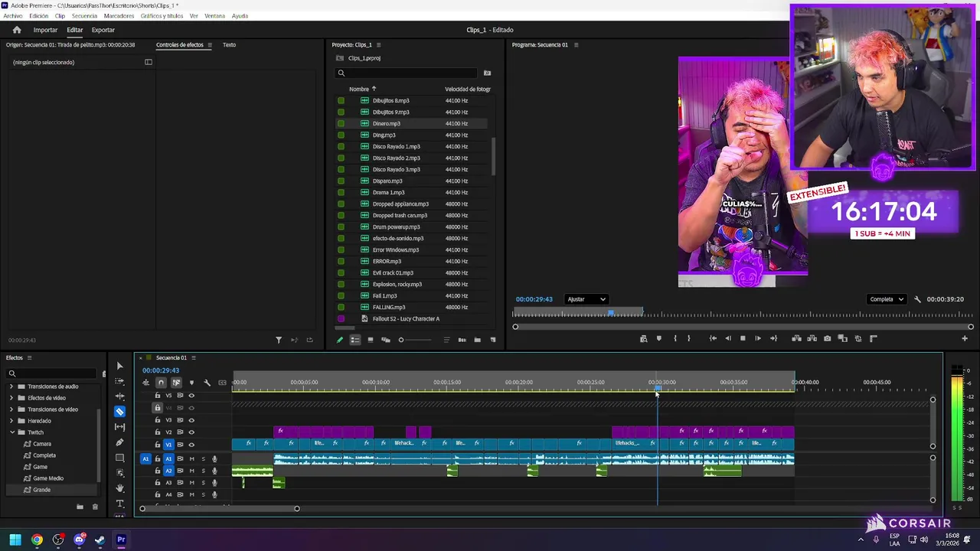Toggle linked selection in timeline
This screenshot has width=980, height=551.
coord(176,383)
